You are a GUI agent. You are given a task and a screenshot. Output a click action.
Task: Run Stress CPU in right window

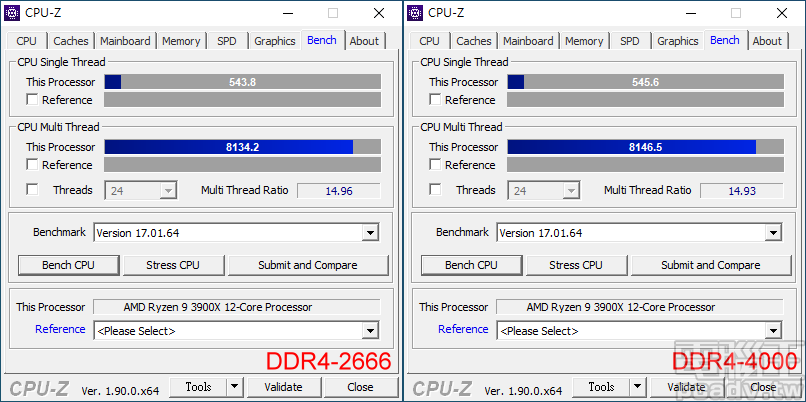576,265
